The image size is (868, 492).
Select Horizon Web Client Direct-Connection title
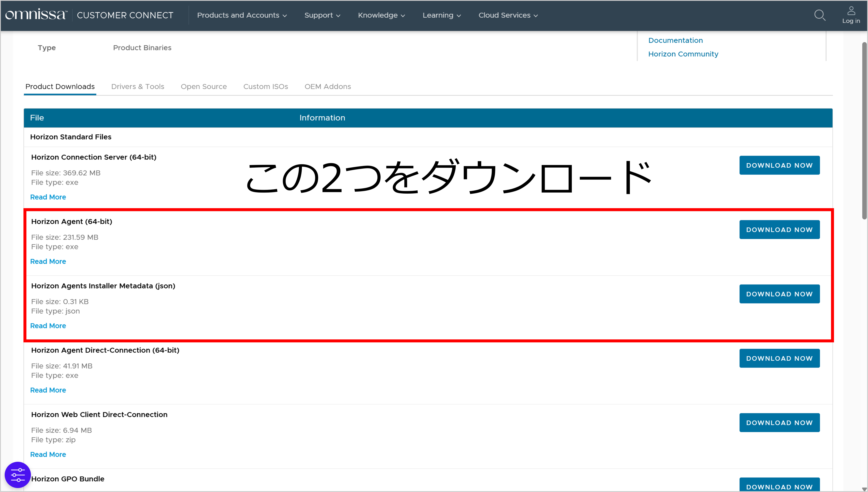click(x=99, y=415)
